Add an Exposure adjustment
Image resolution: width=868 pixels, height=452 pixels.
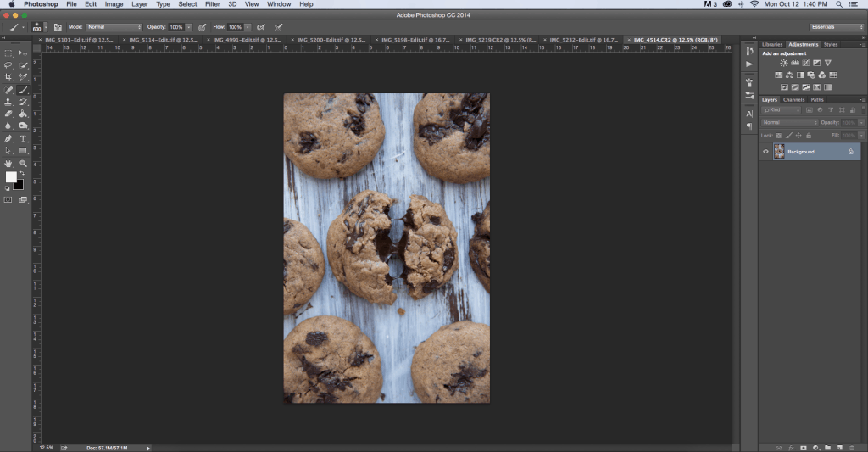tap(816, 63)
